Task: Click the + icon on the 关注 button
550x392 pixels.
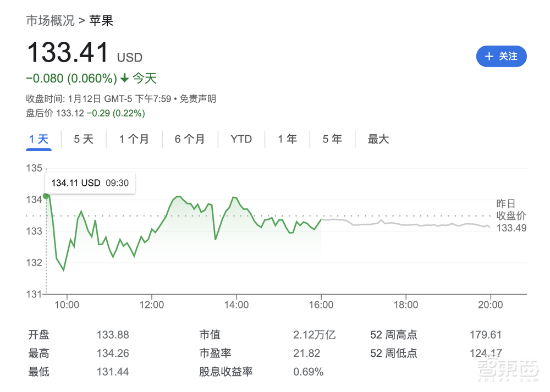Action: [489, 56]
